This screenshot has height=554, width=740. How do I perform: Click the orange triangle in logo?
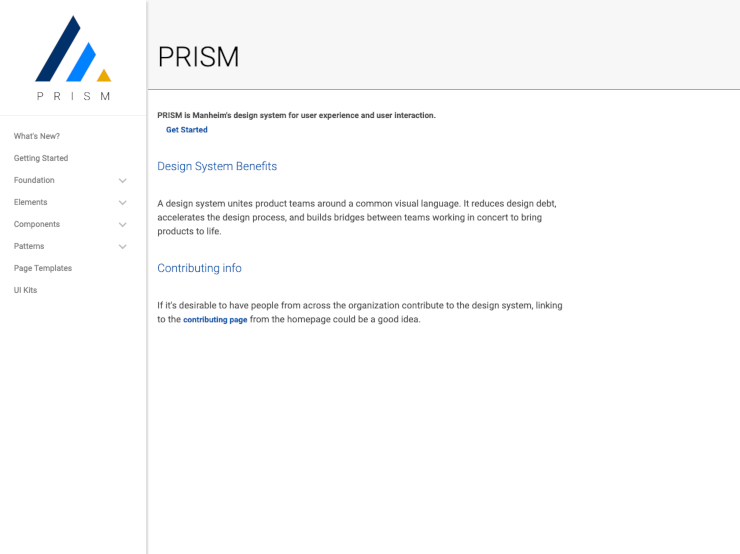click(104, 76)
